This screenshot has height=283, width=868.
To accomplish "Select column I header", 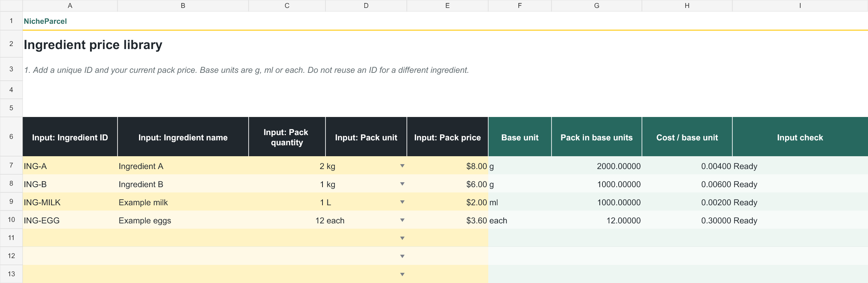I will [x=800, y=6].
